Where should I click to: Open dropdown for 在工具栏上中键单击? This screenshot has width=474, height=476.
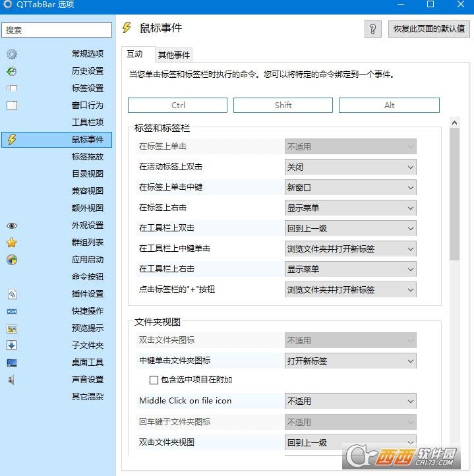(351, 249)
